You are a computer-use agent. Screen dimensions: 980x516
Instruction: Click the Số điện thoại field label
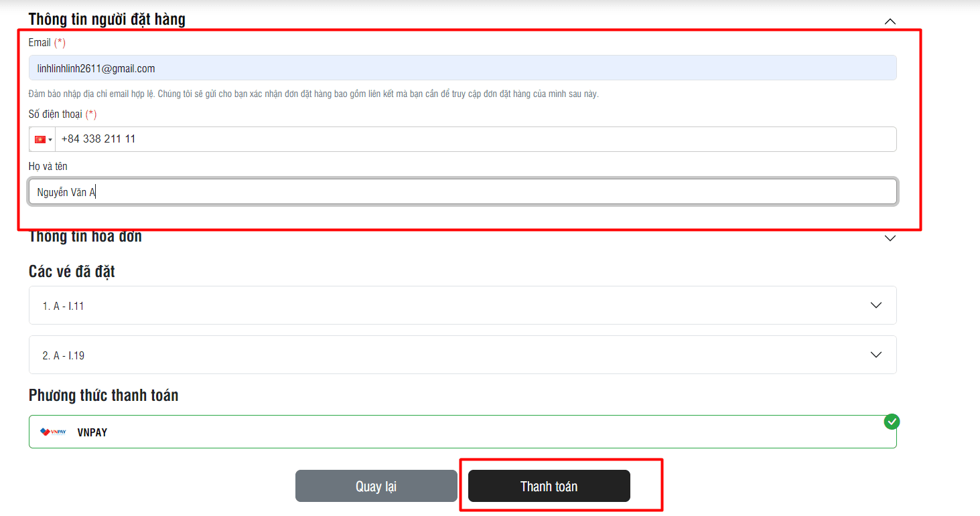click(x=55, y=114)
